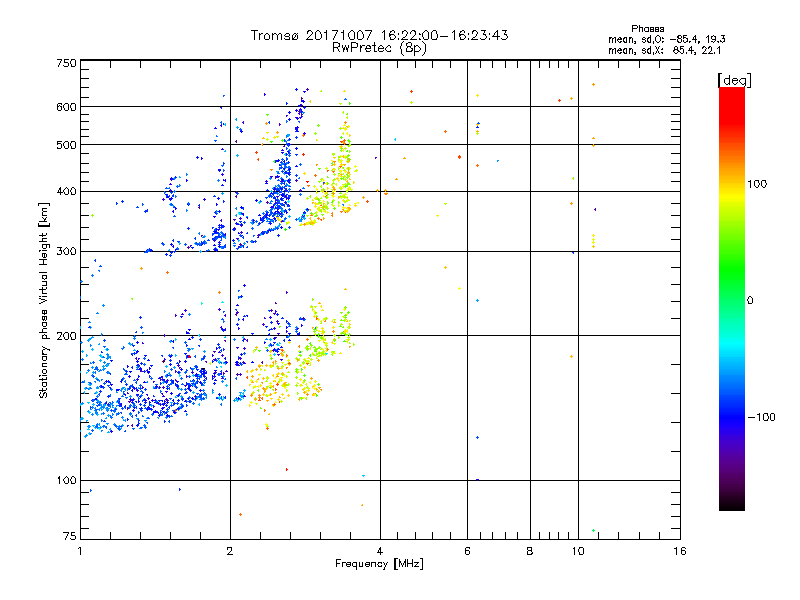Click the x-axis tick label '6'
The image size is (800, 600).
(467, 551)
